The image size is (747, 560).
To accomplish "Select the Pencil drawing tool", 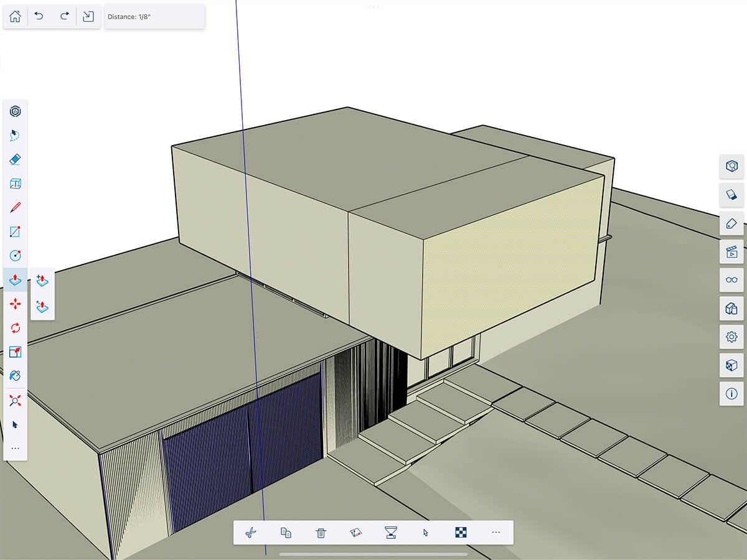I will pos(15,206).
